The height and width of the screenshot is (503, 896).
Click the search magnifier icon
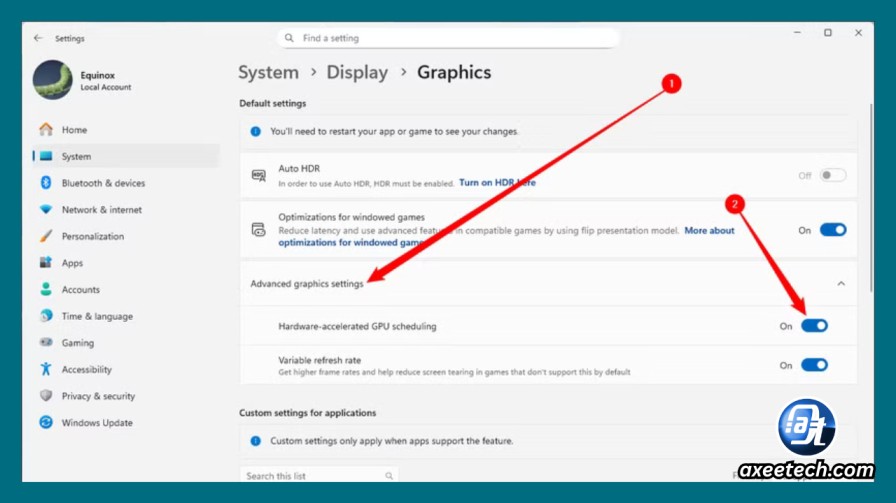coord(289,38)
